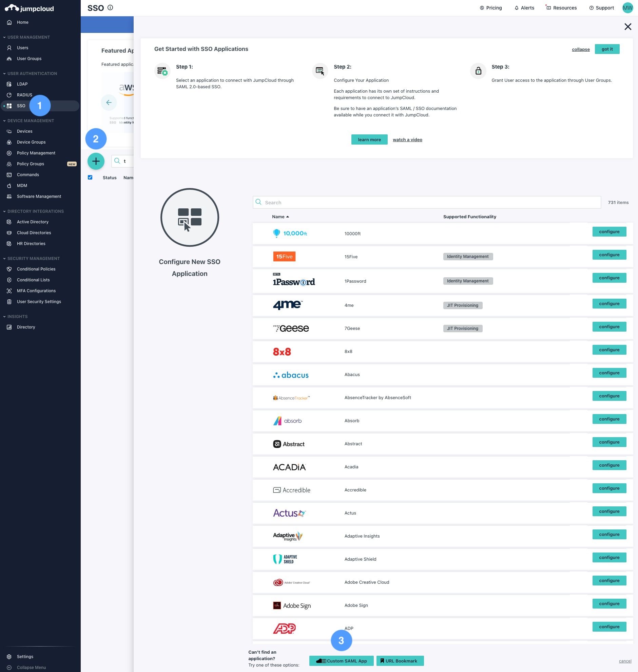Configure the Adobe Sign application
The height and width of the screenshot is (672, 638).
click(x=609, y=604)
